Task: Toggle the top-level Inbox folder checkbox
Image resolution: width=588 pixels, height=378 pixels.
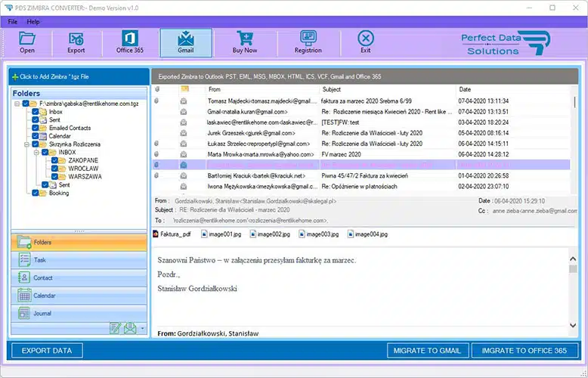Action: tap(36, 112)
